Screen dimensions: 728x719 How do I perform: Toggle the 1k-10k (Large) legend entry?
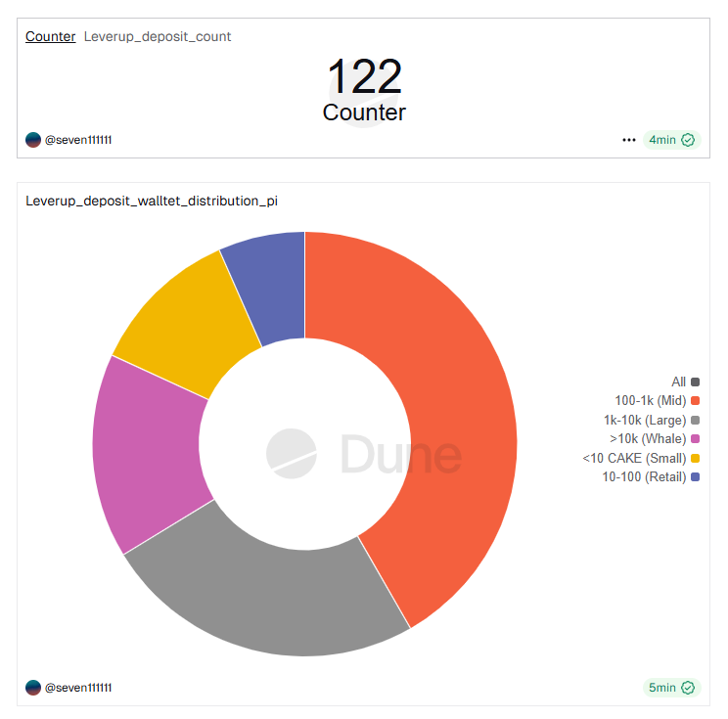click(651, 420)
